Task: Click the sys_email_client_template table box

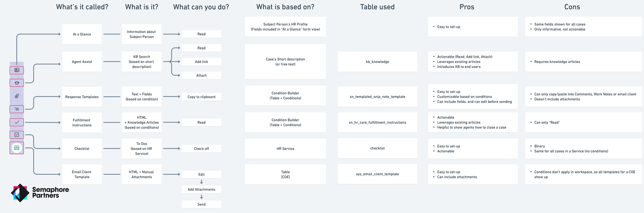Action: tap(377, 174)
